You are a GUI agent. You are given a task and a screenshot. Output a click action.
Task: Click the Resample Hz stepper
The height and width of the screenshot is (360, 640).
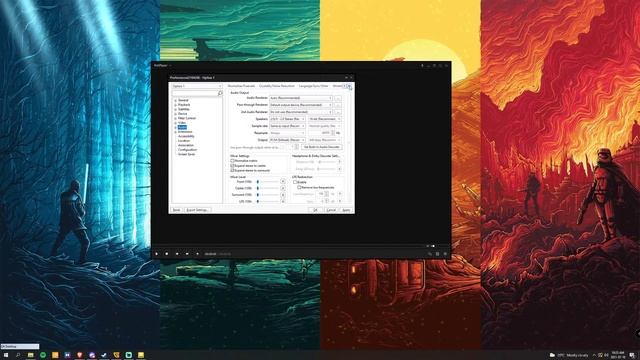coord(332,133)
